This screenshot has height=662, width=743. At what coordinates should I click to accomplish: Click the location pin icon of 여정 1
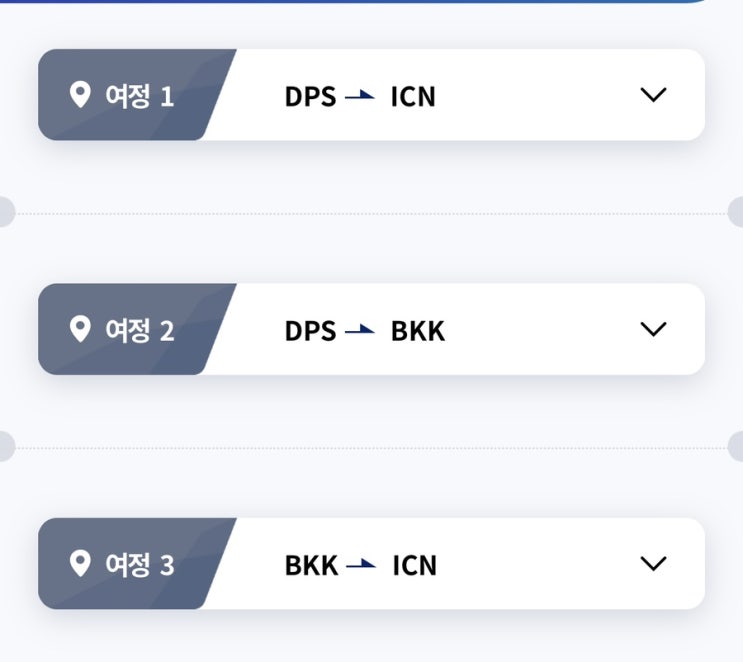click(80, 95)
